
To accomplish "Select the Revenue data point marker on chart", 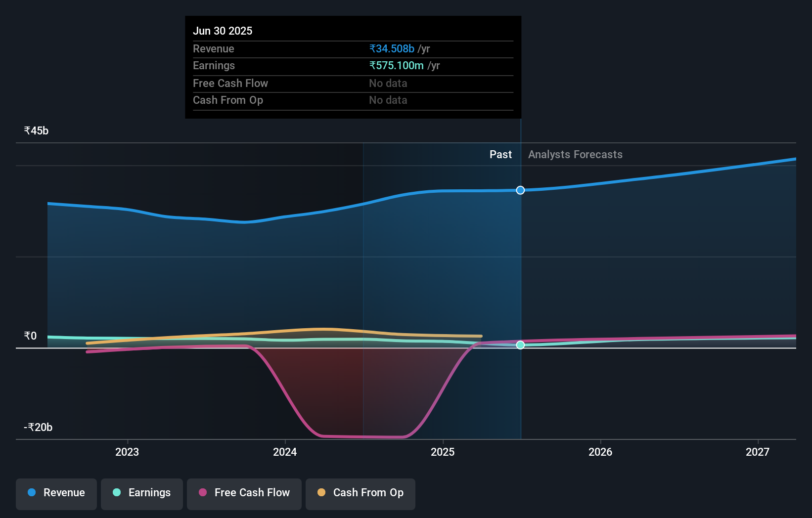I will [x=520, y=190].
